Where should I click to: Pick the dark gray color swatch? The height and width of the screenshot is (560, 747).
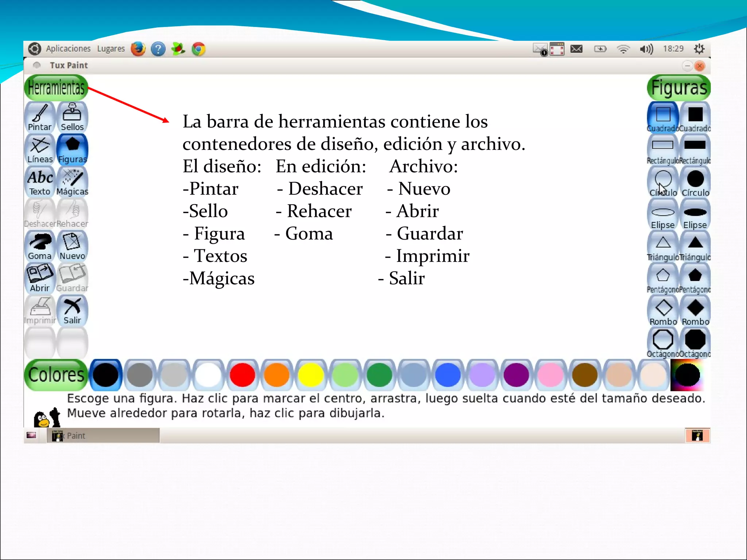140,375
